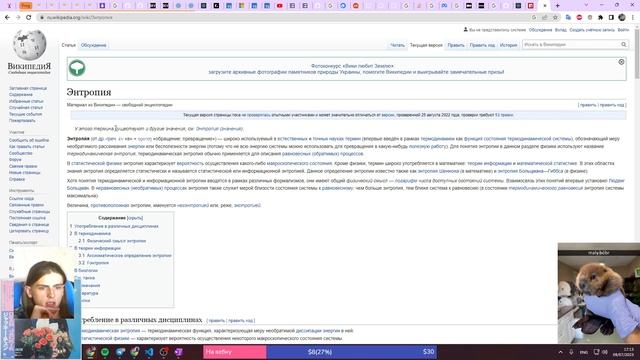Reload the Wikipedia page
Viewport: 640px width, 360px height.
[x=29, y=18]
